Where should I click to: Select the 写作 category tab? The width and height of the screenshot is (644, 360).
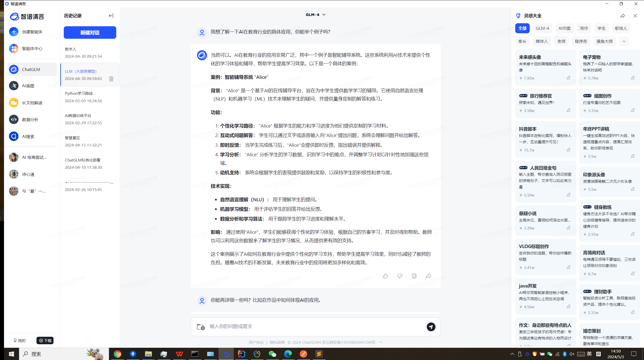[584, 28]
